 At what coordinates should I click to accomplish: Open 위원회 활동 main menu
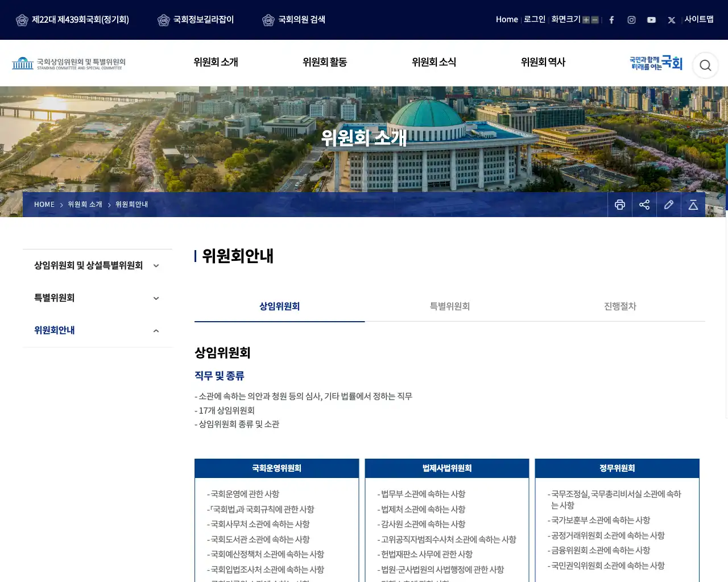325,63
